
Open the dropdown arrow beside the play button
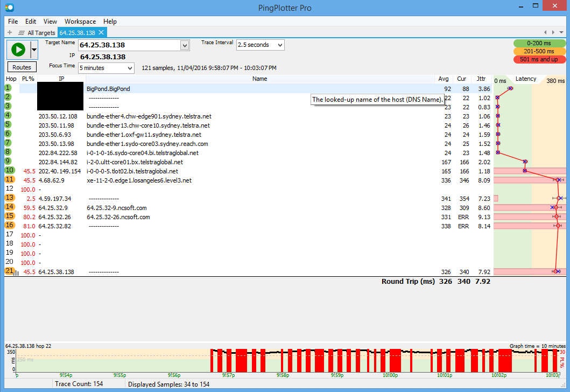click(34, 50)
